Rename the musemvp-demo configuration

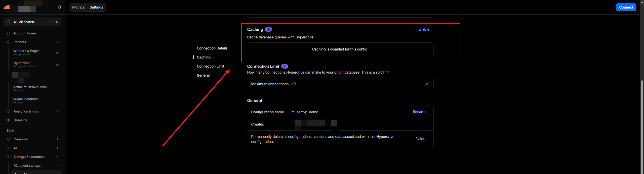419,112
